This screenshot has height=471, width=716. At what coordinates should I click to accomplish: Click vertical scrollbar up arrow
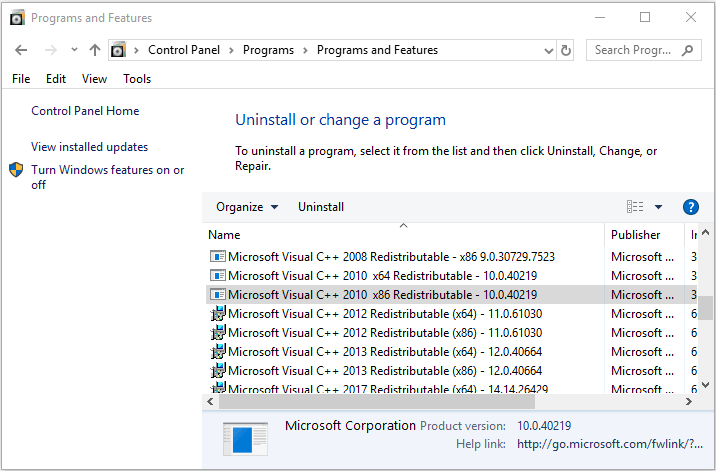705,233
